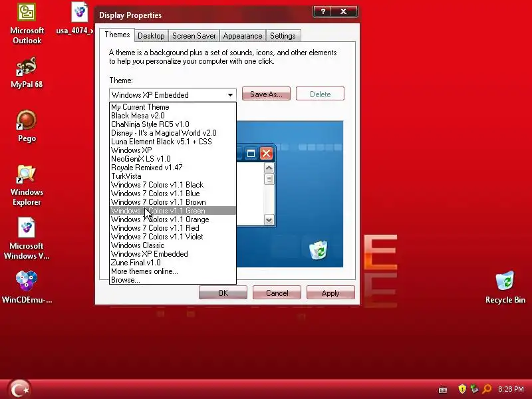Select NeoGeniX LS v1.0 theme

[173, 159]
